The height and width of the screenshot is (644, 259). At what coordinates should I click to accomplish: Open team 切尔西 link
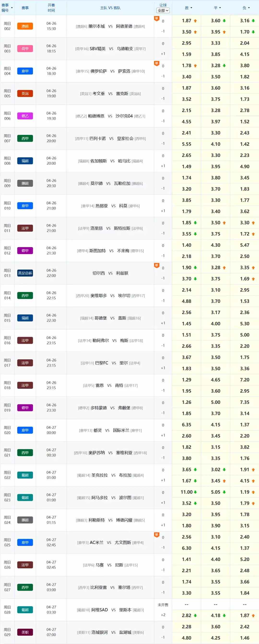click(x=99, y=273)
